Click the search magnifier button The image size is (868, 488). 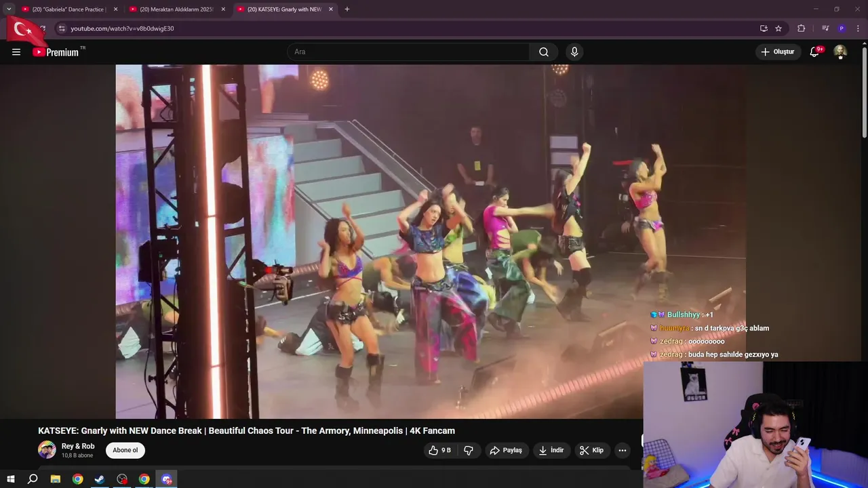click(x=544, y=52)
